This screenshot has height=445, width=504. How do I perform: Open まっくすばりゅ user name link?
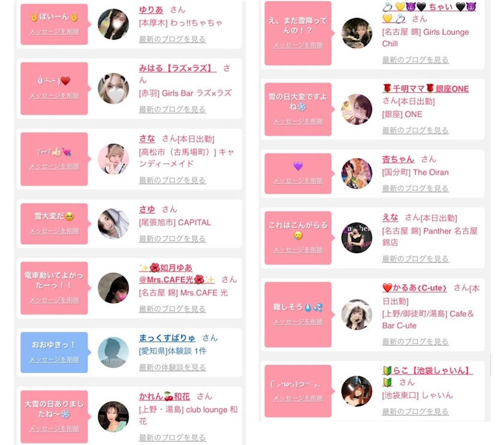click(167, 338)
